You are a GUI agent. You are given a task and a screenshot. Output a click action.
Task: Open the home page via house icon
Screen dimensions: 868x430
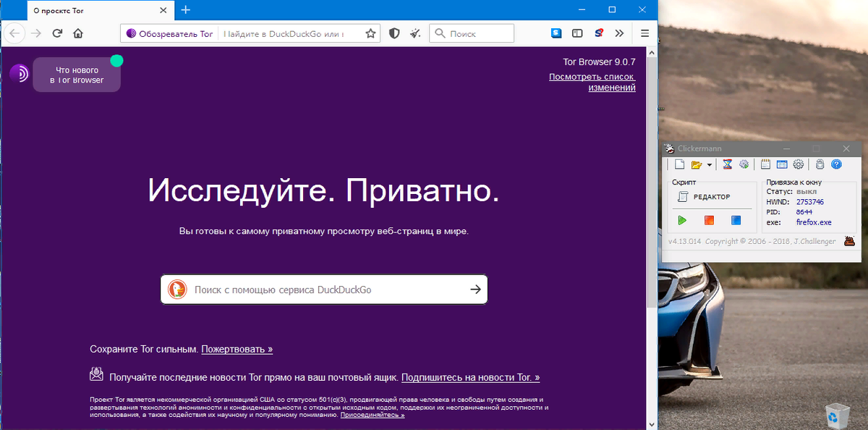pyautogui.click(x=78, y=33)
